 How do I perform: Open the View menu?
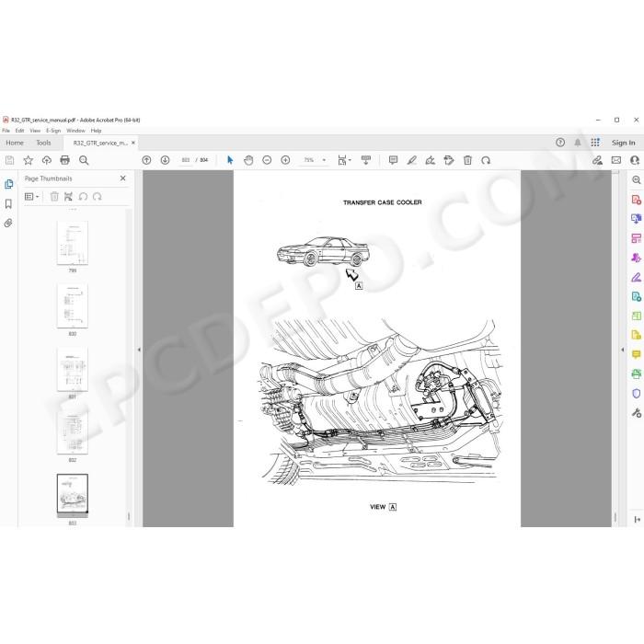point(35,131)
